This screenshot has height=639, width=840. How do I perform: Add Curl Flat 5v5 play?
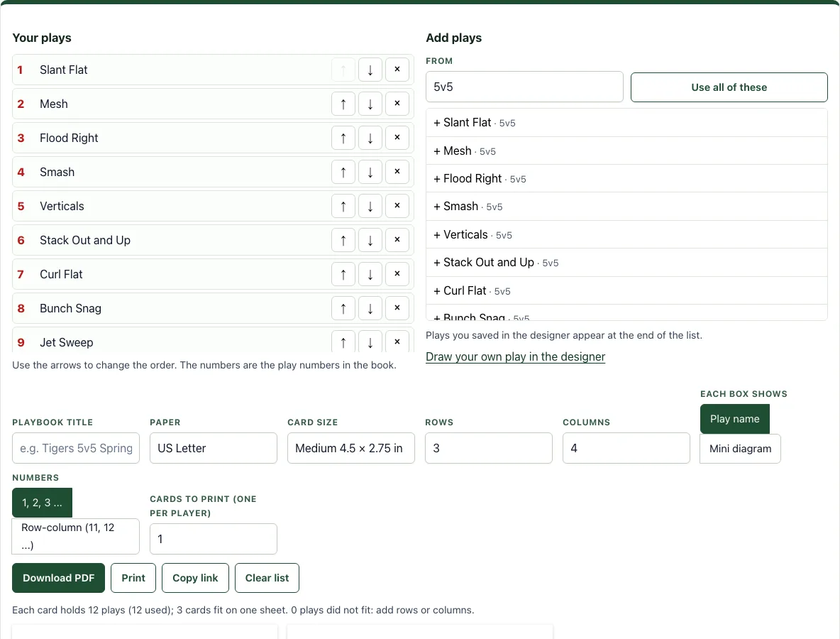(x=626, y=290)
